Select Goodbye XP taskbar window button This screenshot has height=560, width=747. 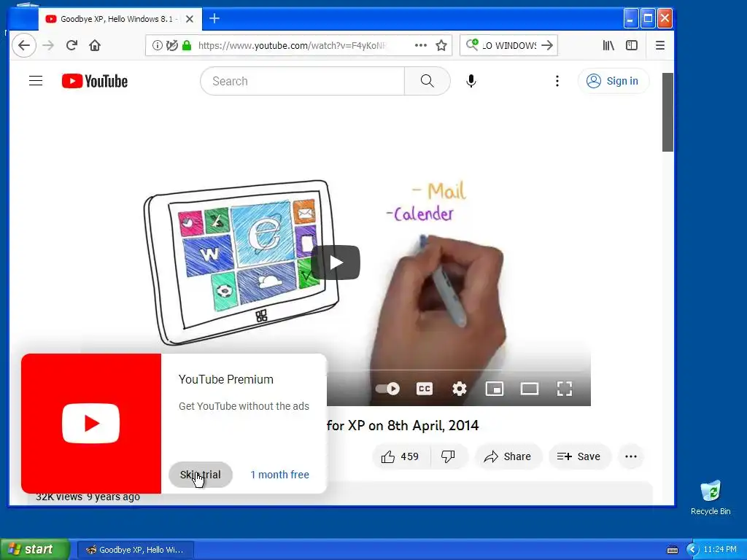pyautogui.click(x=135, y=550)
